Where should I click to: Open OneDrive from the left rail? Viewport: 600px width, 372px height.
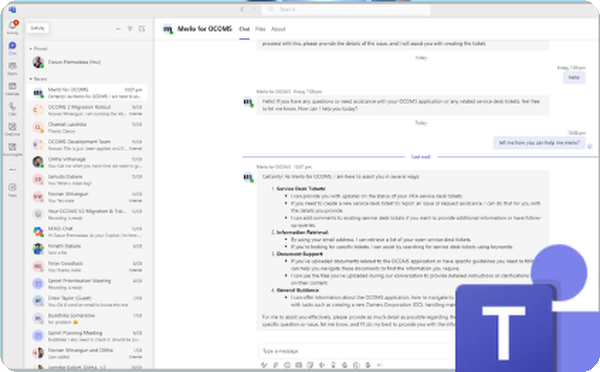coord(12,129)
